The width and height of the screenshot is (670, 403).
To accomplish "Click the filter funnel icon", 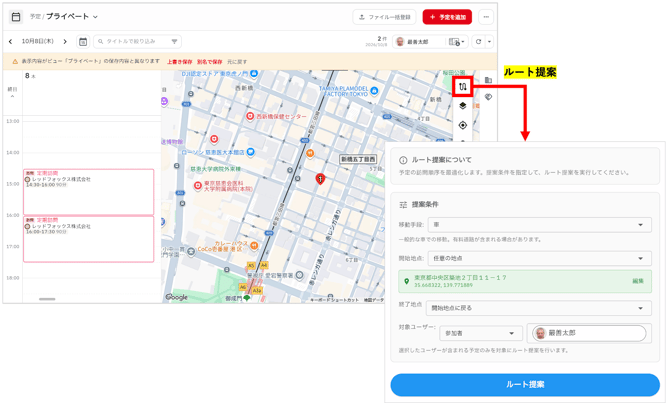I will tap(174, 41).
